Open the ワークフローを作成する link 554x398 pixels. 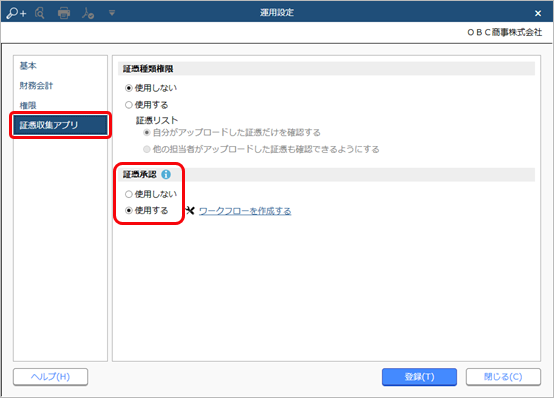coord(245,211)
